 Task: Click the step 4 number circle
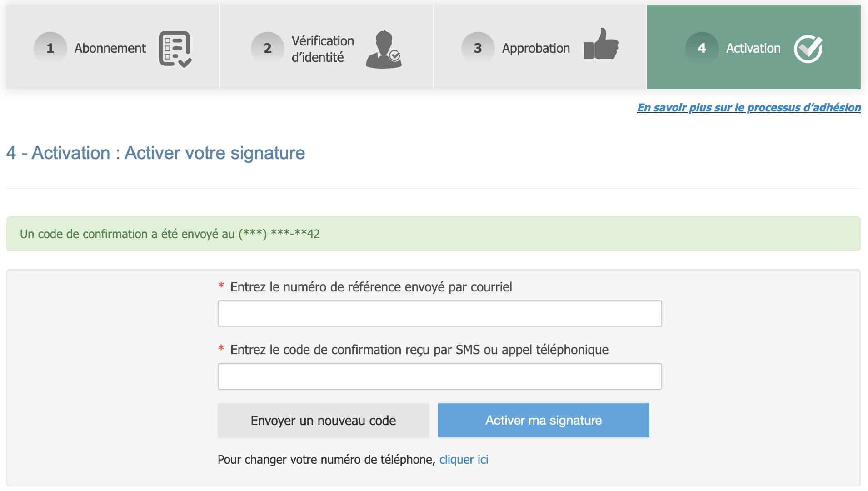click(x=702, y=48)
